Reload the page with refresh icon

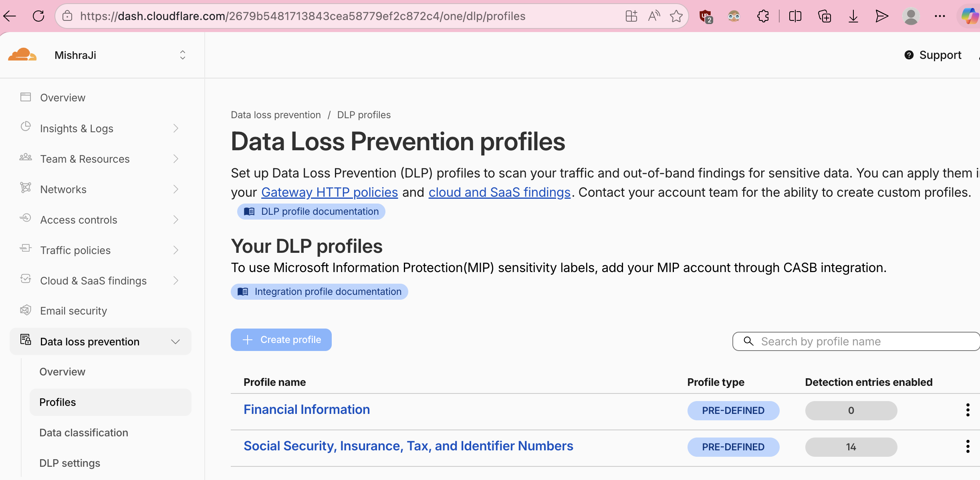[x=38, y=16]
